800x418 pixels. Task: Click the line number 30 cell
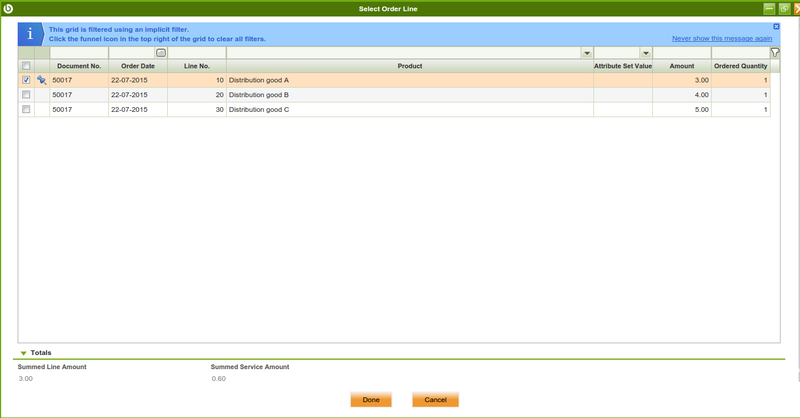point(197,109)
